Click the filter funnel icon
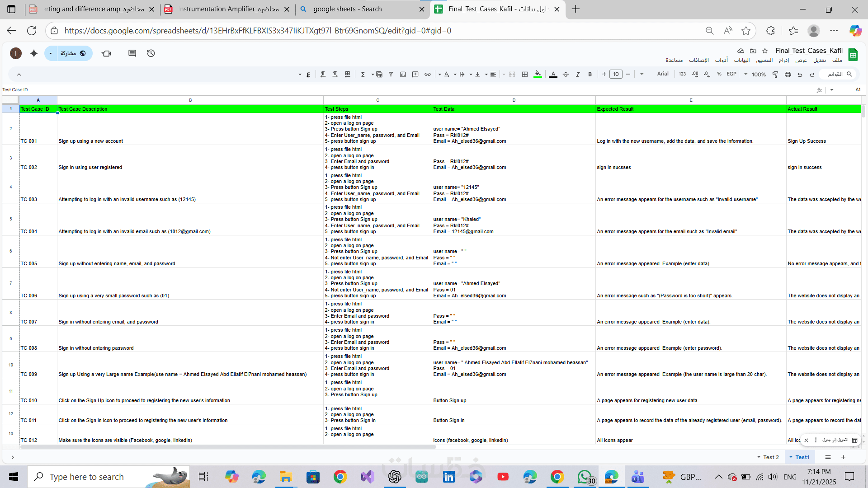 [391, 74]
